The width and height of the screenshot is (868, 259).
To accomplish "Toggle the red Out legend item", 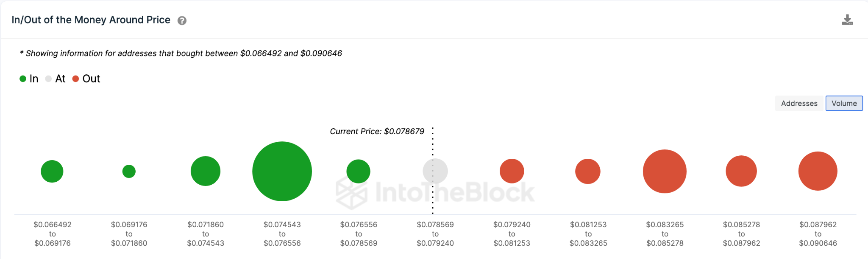I will pos(86,79).
